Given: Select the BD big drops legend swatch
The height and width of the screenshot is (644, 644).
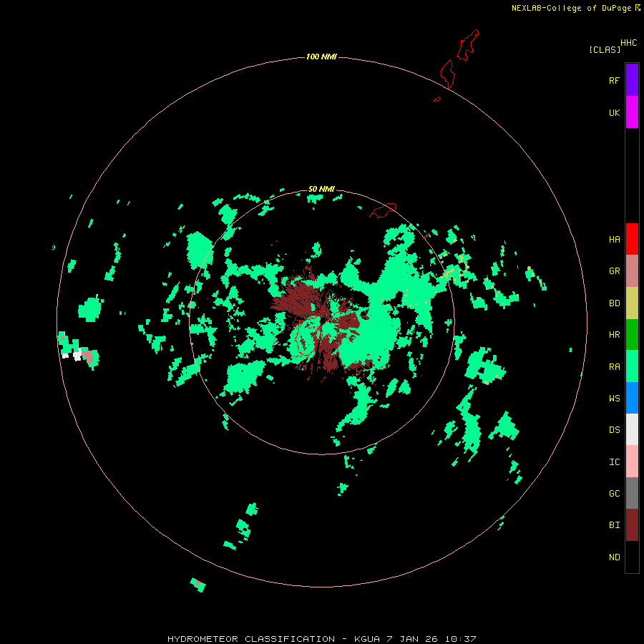Looking at the screenshot, I should [632, 303].
